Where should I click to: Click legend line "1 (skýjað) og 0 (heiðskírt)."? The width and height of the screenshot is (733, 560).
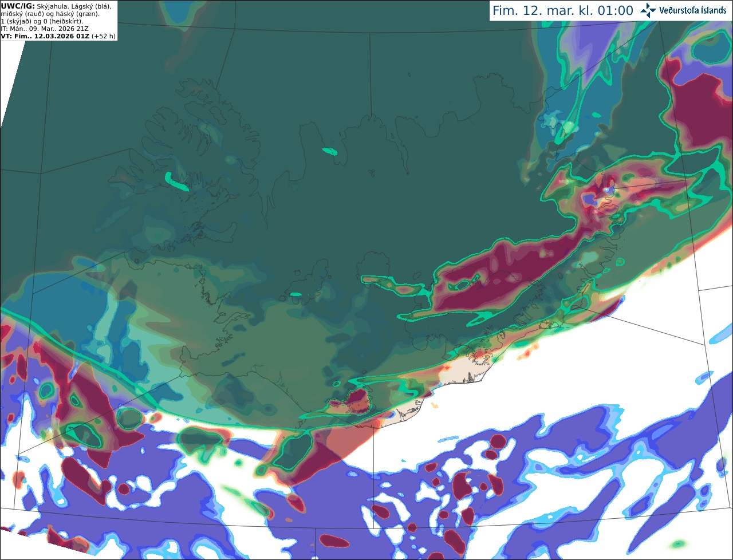click(x=42, y=21)
